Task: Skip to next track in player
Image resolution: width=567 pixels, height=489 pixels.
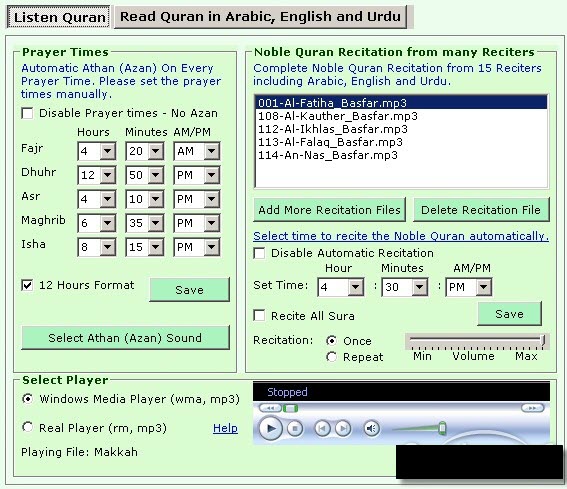Action: point(343,429)
